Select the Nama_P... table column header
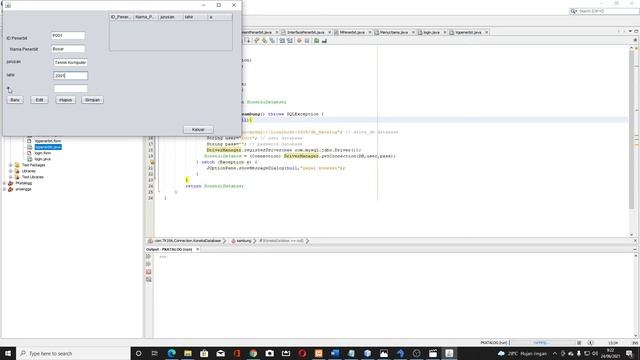 click(146, 17)
